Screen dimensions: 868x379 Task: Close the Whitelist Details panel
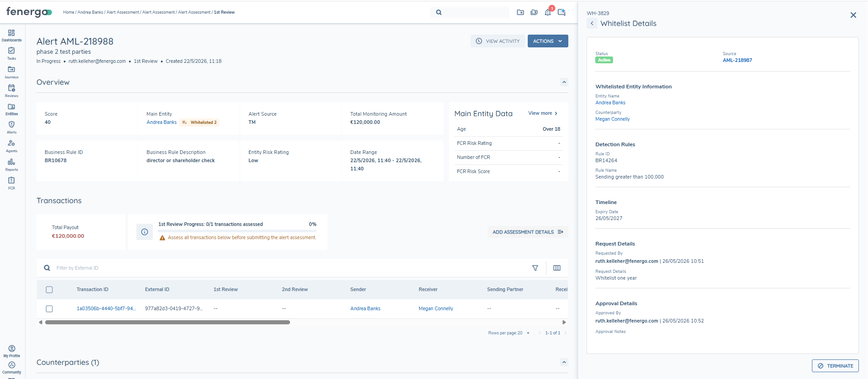click(x=853, y=15)
